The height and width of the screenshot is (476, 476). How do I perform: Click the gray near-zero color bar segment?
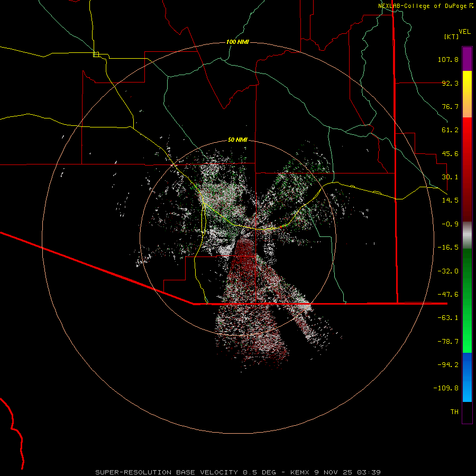point(467,235)
